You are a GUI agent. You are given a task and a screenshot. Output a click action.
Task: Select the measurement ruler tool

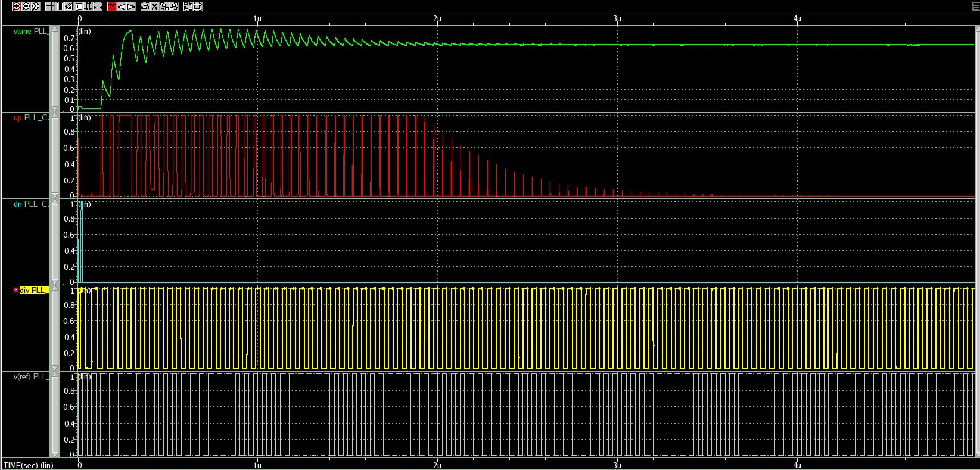(x=69, y=7)
